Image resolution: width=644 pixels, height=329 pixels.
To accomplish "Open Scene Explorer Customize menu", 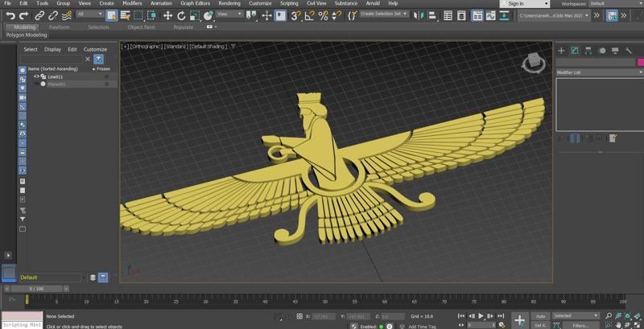I will tap(95, 49).
